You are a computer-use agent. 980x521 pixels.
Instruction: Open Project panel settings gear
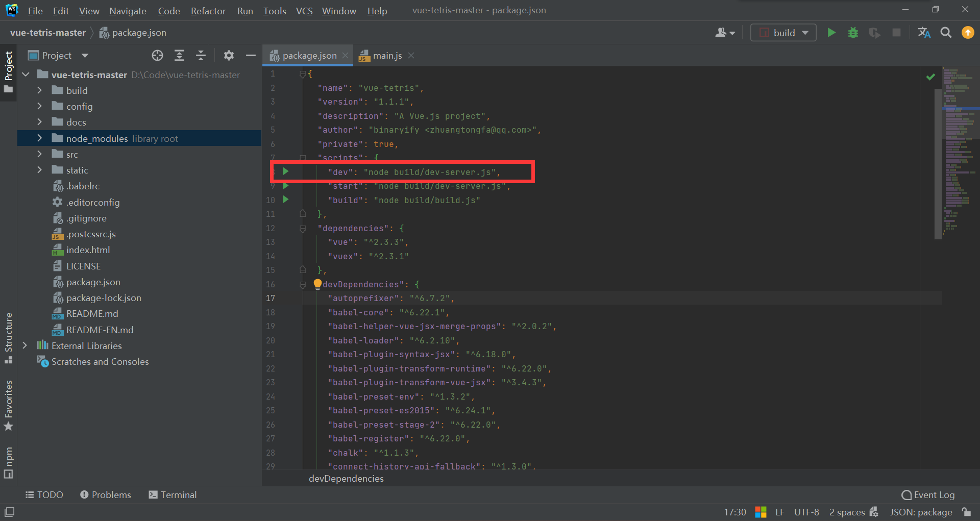[229, 56]
